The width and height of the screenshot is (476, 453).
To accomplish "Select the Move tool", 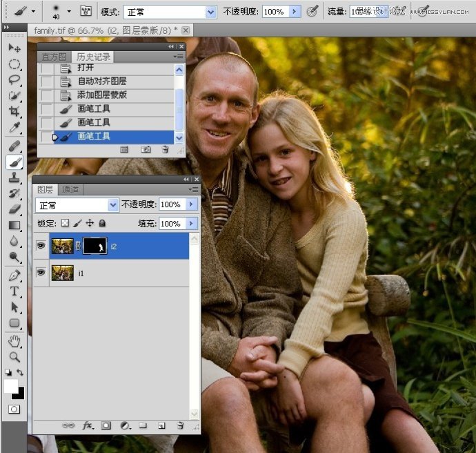I will click(14, 48).
